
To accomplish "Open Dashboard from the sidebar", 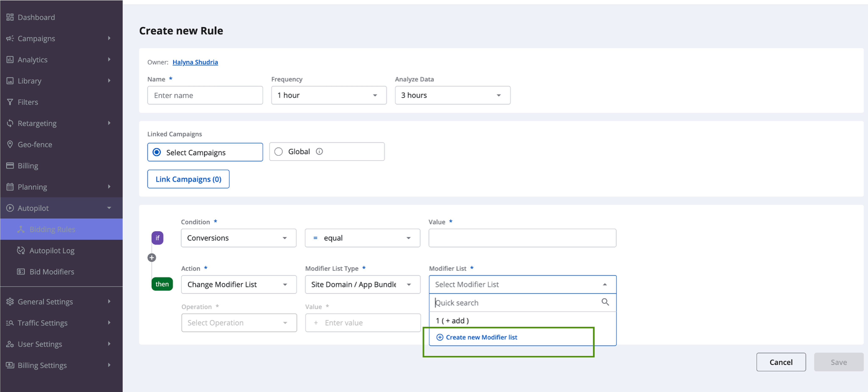I will click(61, 17).
